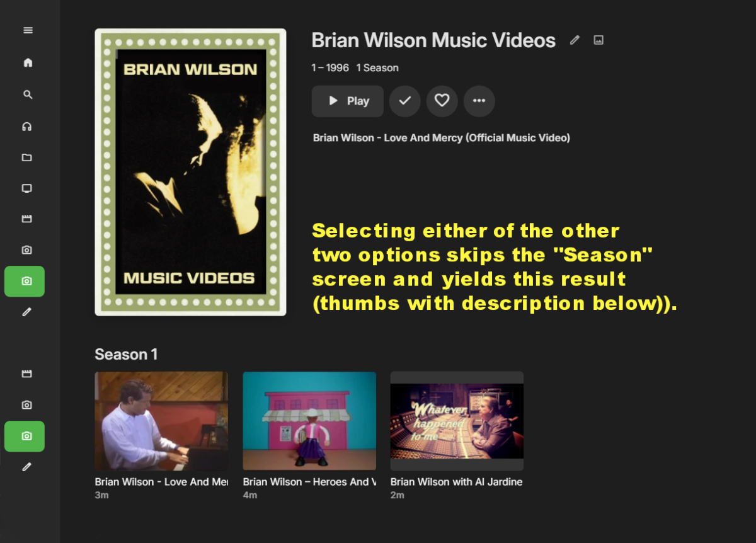The height and width of the screenshot is (543, 756).
Task: Click the edit pencil beside the show title
Action: coord(575,40)
